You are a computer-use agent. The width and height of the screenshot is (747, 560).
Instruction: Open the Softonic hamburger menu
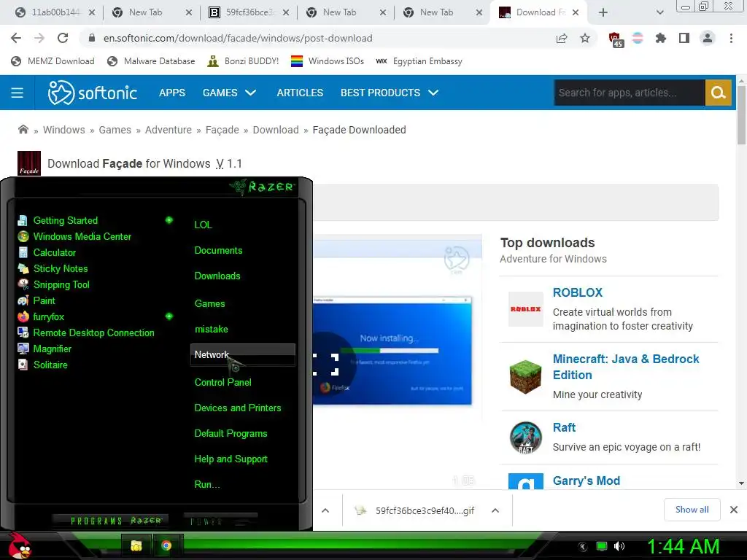coord(18,93)
